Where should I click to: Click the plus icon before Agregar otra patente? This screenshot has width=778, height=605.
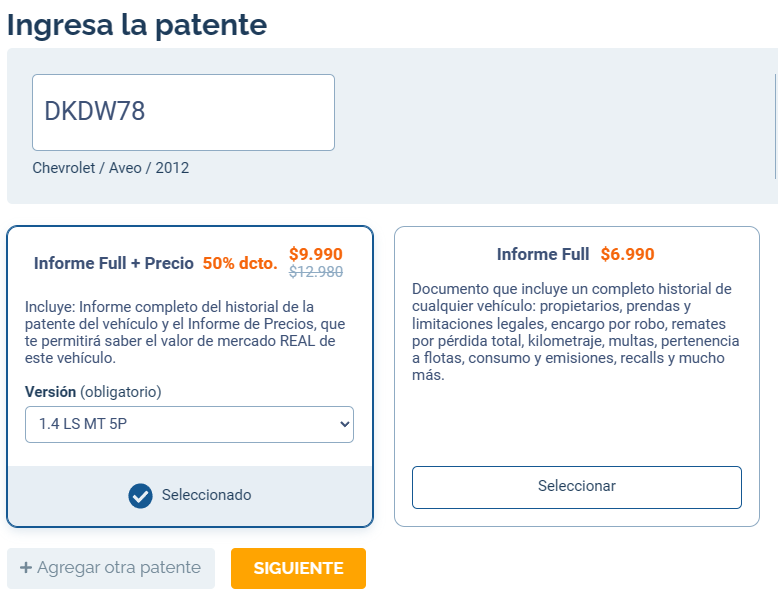pos(26,567)
